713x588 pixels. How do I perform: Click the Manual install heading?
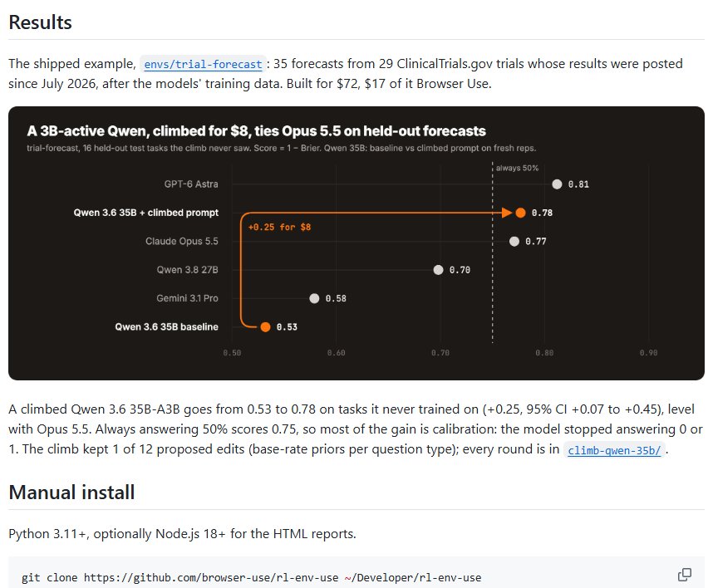[x=71, y=492]
